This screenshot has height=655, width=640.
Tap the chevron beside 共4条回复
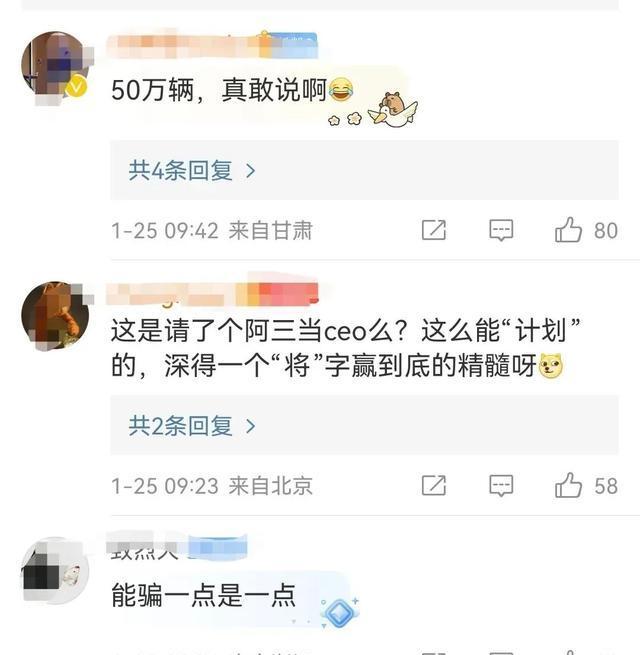pos(251,171)
